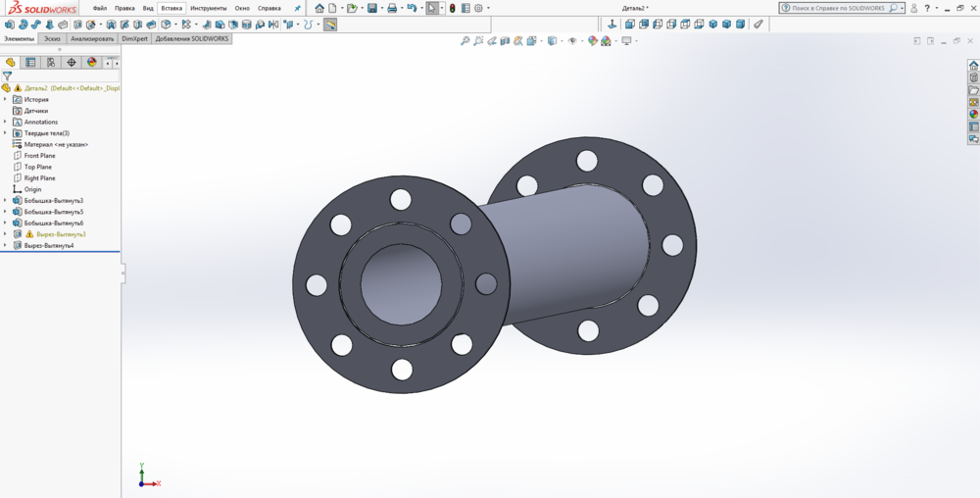Click the Print icon
The height and width of the screenshot is (498, 980).
tap(392, 8)
